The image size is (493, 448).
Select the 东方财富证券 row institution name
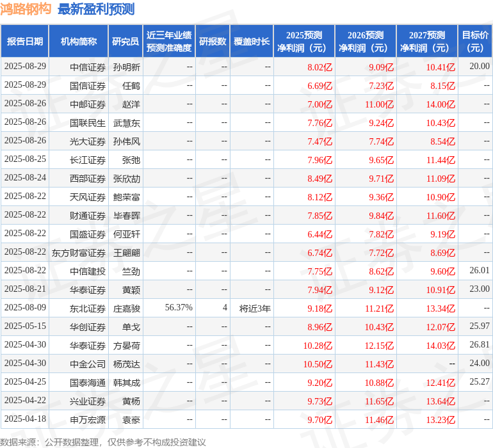[79, 253]
